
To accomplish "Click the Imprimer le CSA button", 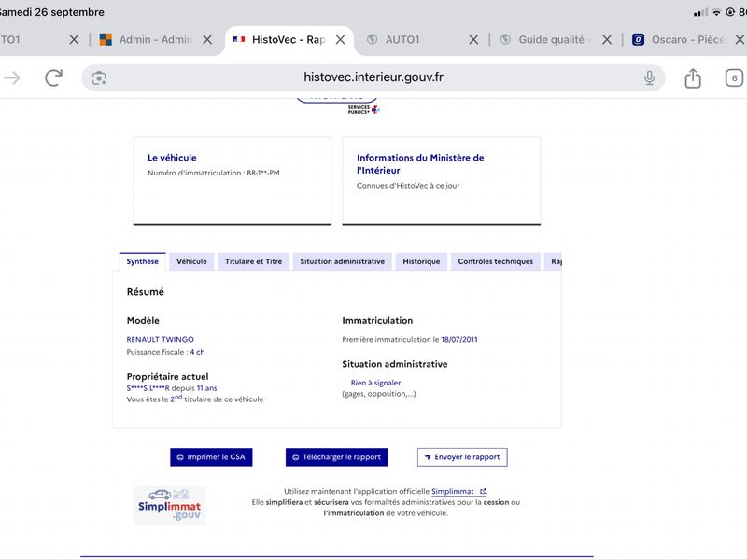I will point(211,457).
